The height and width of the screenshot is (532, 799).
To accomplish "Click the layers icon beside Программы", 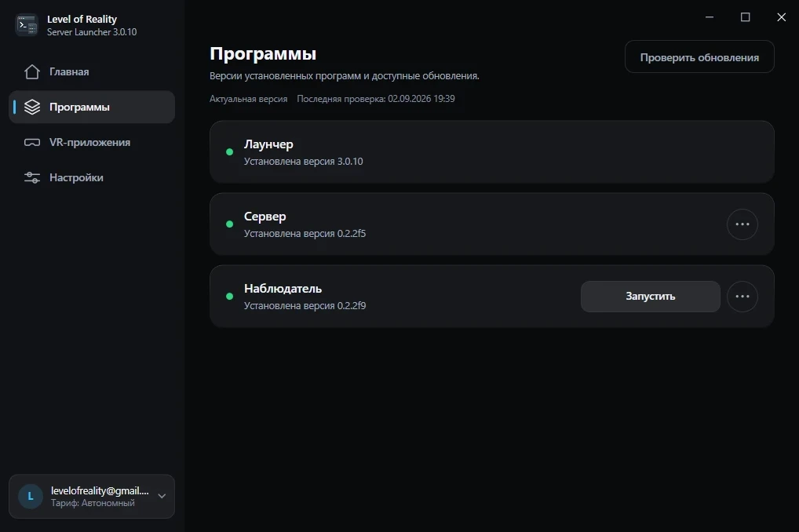I will pos(32,107).
